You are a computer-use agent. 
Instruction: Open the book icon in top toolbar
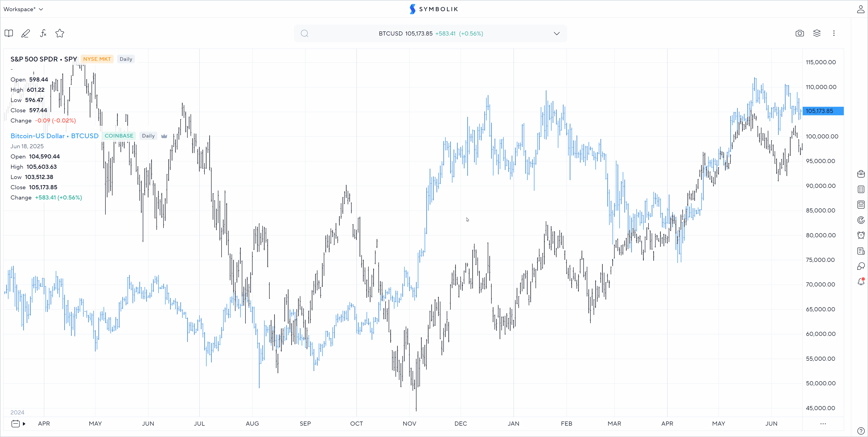[x=9, y=33]
